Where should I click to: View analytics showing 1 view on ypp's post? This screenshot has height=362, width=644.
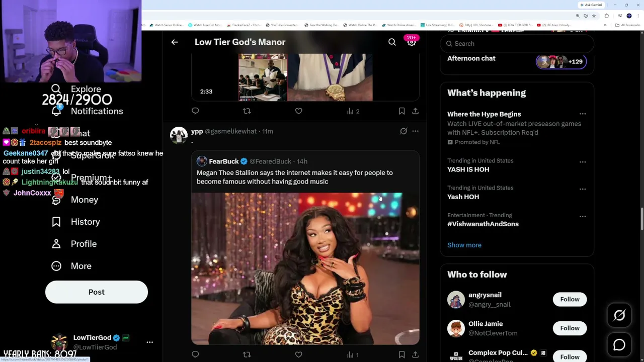pos(353,354)
